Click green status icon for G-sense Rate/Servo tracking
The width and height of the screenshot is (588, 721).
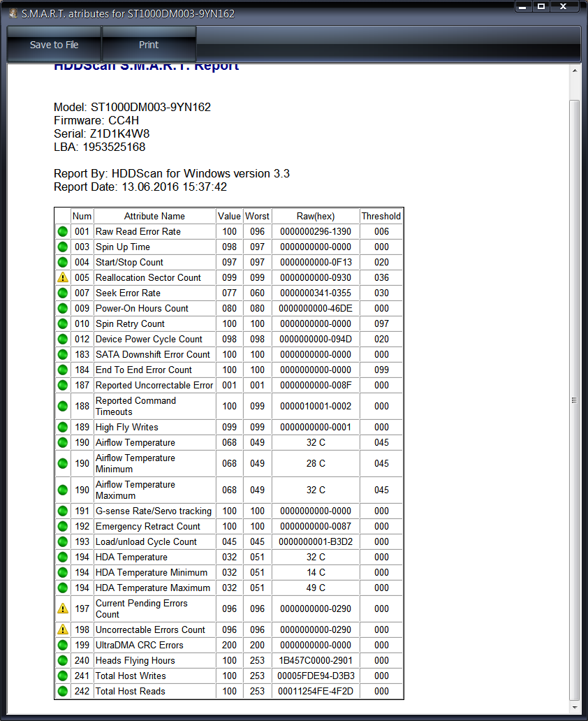click(x=63, y=511)
